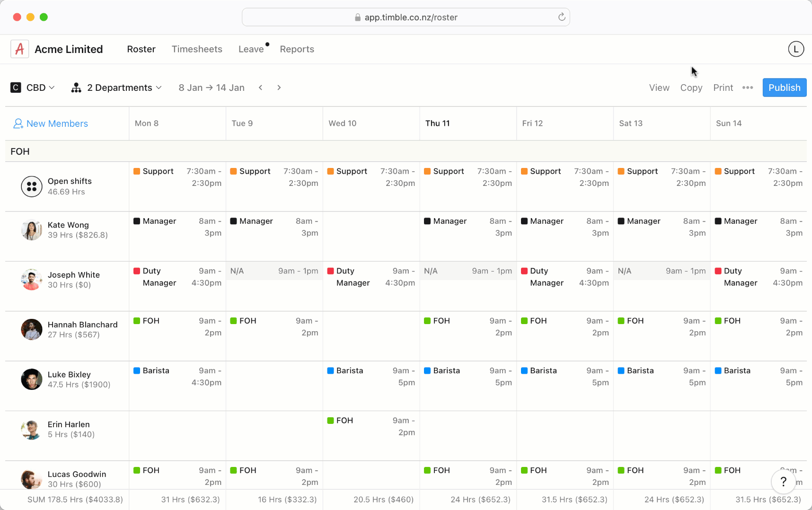The image size is (812, 510).
Task: Click the add-person icon beside New Members
Action: click(x=18, y=123)
